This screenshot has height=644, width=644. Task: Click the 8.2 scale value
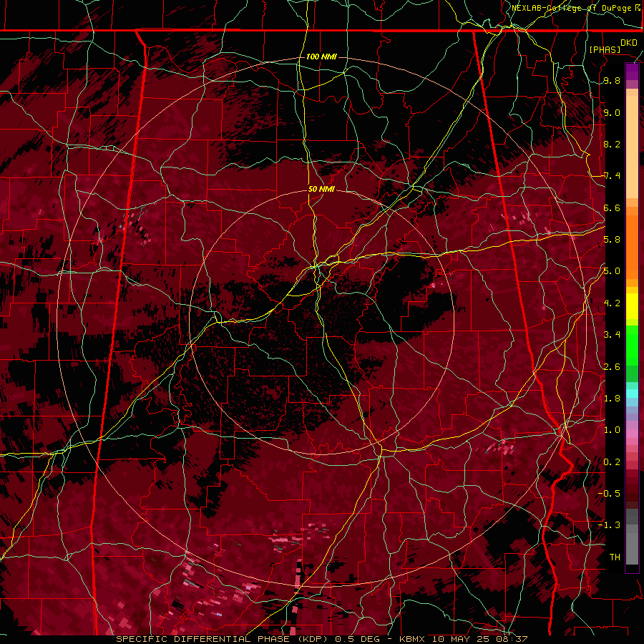pos(612,144)
